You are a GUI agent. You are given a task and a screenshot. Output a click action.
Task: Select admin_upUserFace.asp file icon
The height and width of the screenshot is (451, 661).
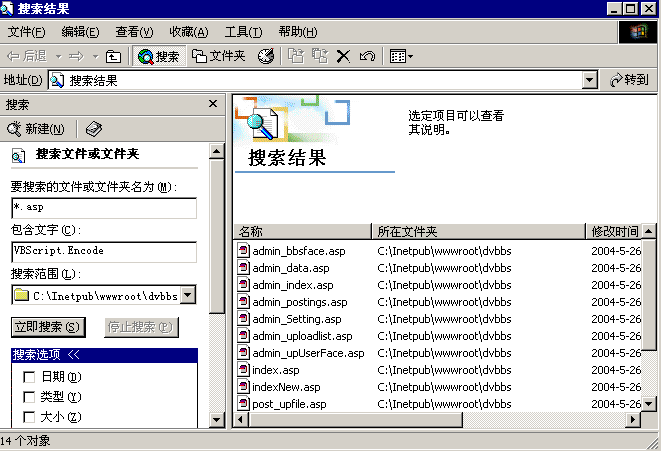[243, 352]
